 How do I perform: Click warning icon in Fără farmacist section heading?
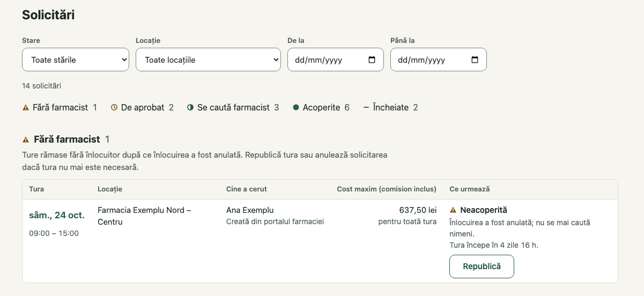tap(26, 139)
